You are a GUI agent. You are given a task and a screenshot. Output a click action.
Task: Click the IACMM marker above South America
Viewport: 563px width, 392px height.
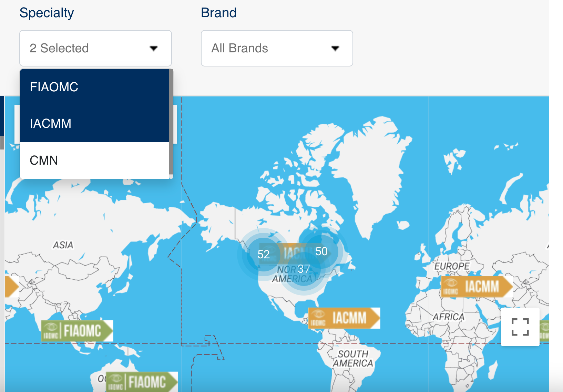[344, 318]
